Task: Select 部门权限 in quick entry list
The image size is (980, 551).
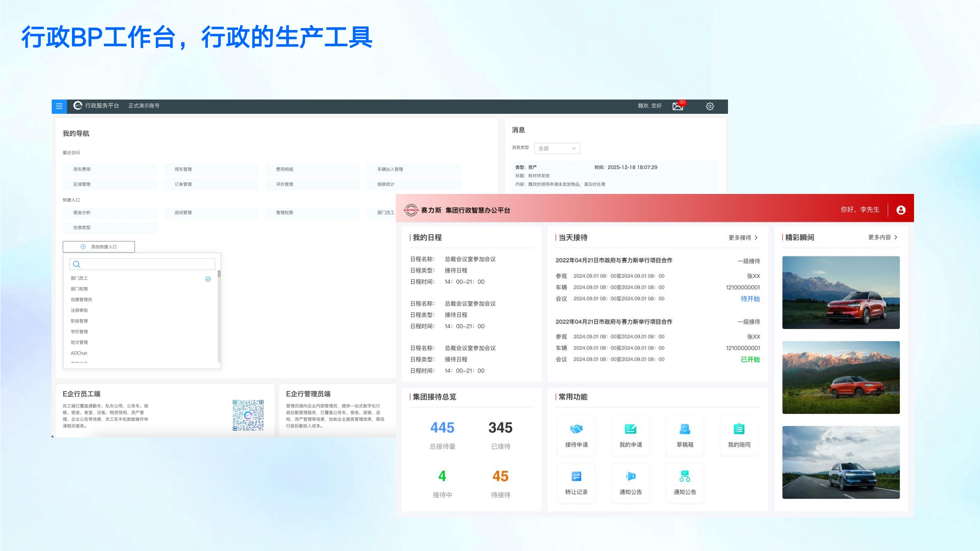Action: [79, 289]
